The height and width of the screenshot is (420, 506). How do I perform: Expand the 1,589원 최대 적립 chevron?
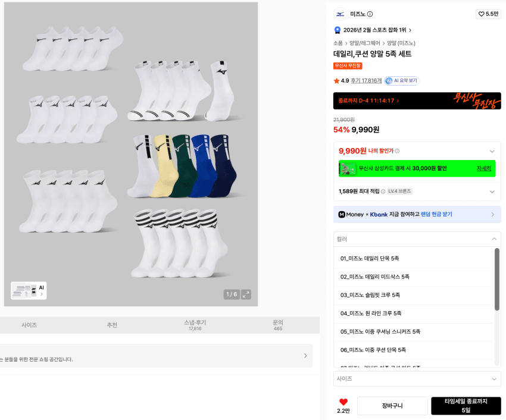click(x=492, y=192)
